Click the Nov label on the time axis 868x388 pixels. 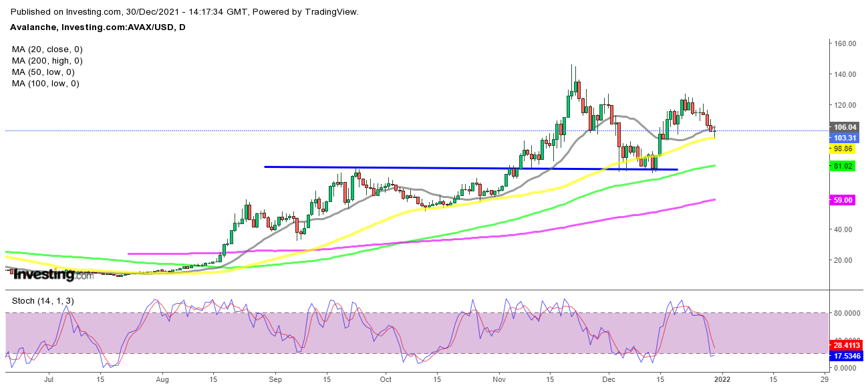pos(498,379)
